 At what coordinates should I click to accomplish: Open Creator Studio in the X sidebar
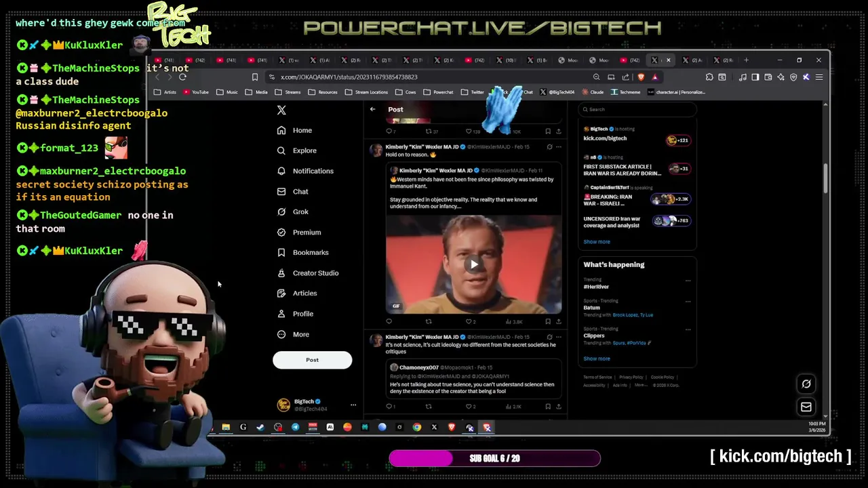(308, 272)
